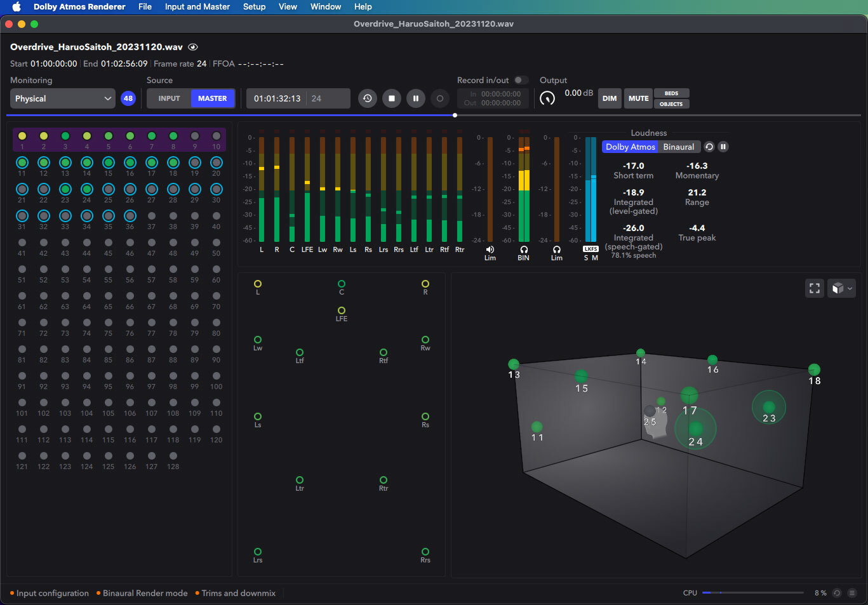This screenshot has height=605, width=868.
Task: Click the Ltf speaker in the layout view
Action: tap(300, 352)
